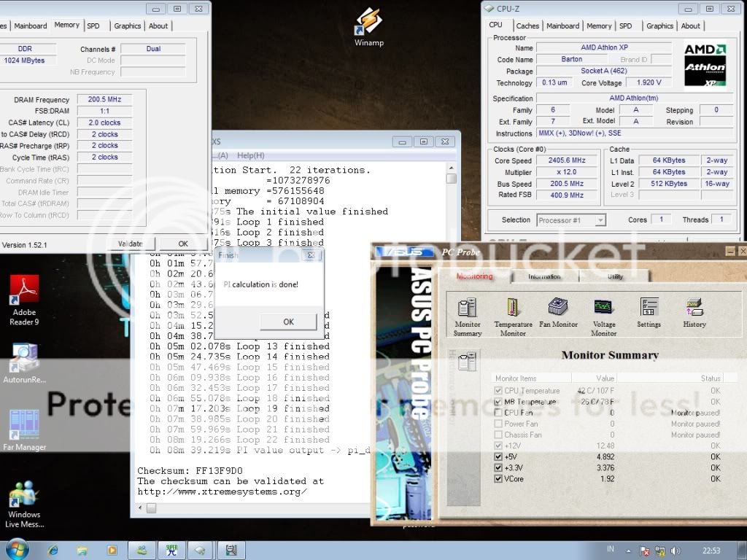Viewport: 747px width, 560px height.
Task: Switch to Super PI taskbar button
Action: (x=172, y=551)
